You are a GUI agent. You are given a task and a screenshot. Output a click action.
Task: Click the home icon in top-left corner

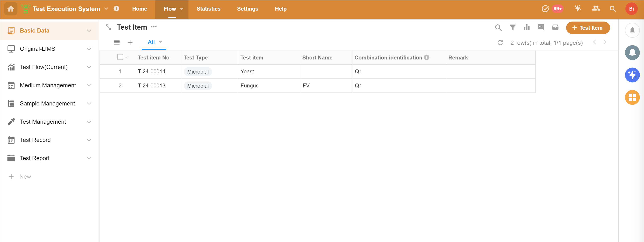click(11, 9)
